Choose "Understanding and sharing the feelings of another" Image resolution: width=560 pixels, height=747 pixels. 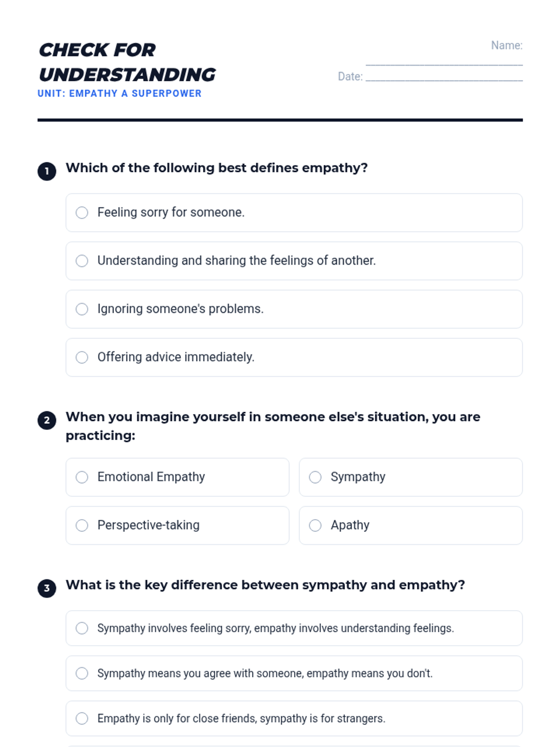[82, 261]
